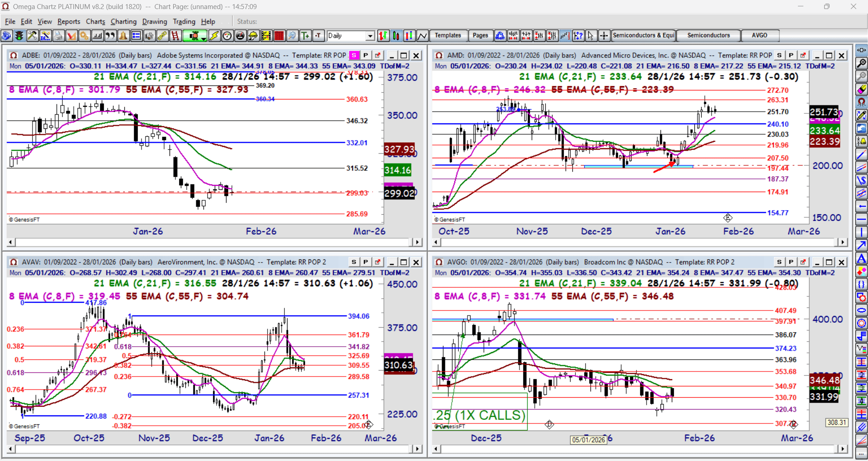Click the AVAV chart horizontal scrollbar track

coord(214,449)
